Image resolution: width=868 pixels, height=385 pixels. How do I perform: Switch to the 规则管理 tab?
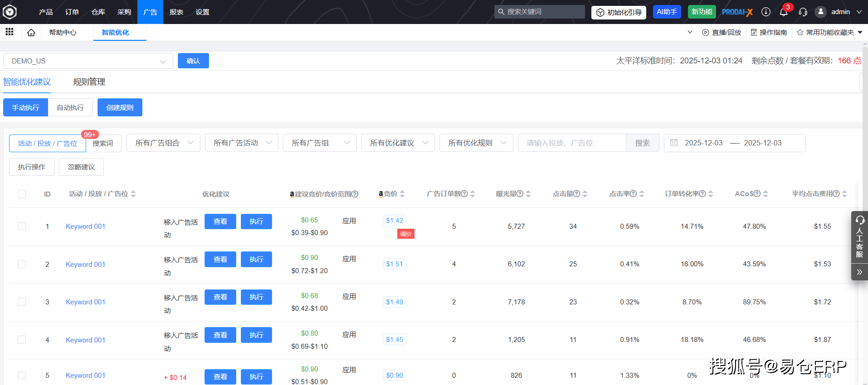(89, 82)
